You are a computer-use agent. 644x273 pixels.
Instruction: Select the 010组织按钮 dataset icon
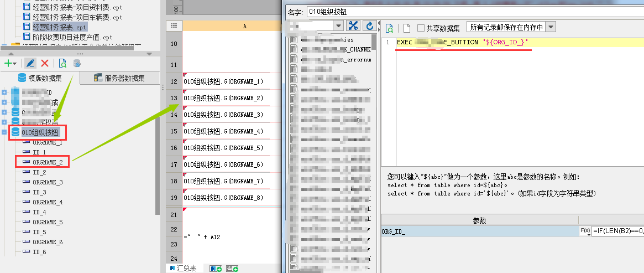[x=15, y=132]
